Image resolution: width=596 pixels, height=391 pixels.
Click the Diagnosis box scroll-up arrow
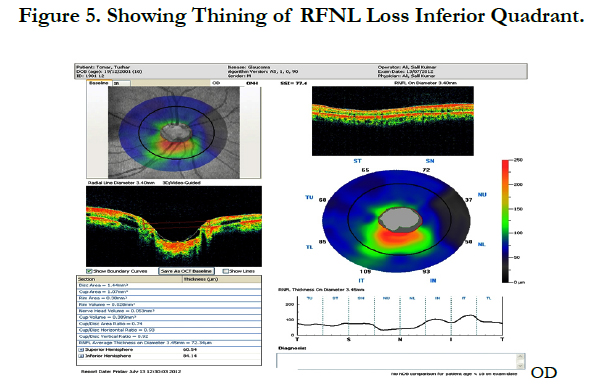521,356
